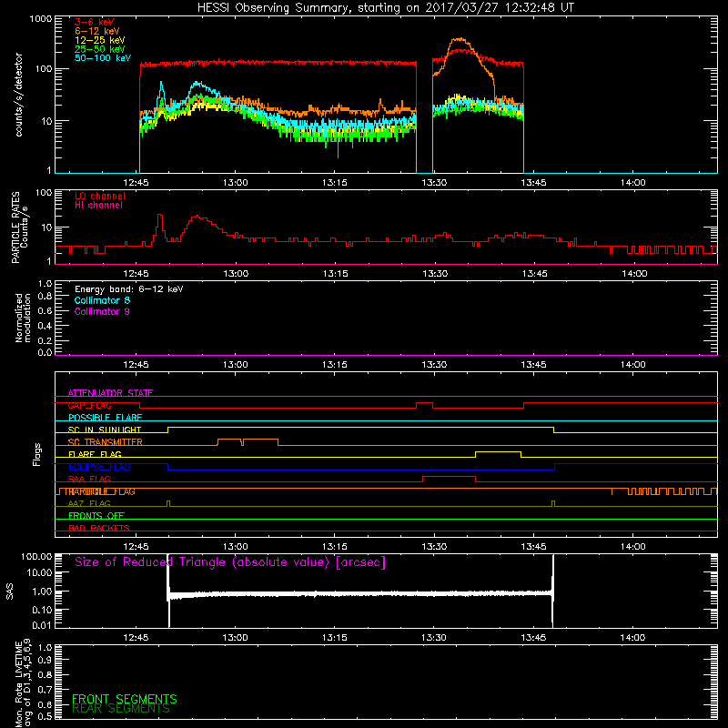Click the Normalized modulation axis label
This screenshot has height=728, width=728.
(x=23, y=318)
